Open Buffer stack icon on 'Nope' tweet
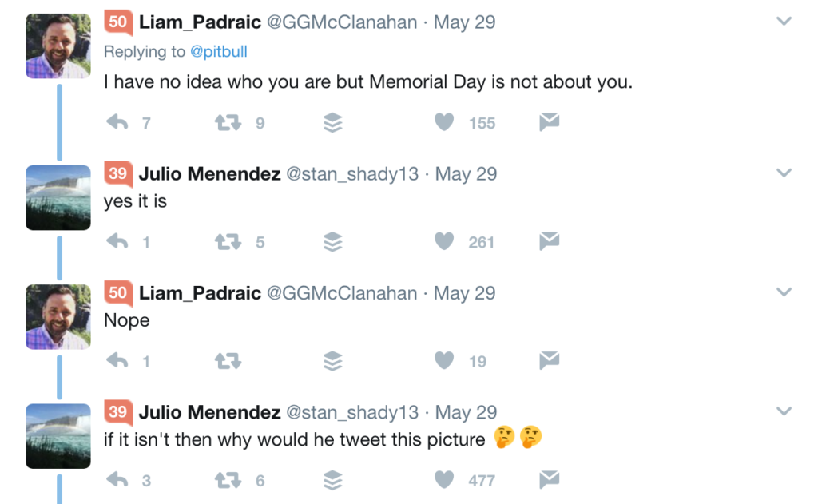 pyautogui.click(x=333, y=361)
